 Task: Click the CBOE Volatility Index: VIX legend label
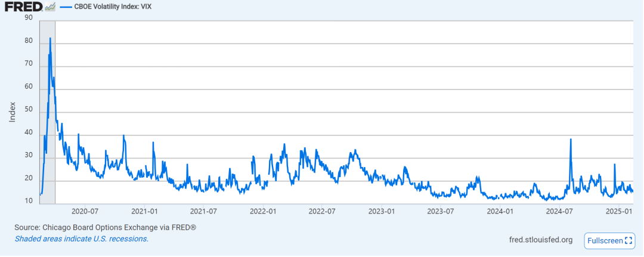coord(113,7)
